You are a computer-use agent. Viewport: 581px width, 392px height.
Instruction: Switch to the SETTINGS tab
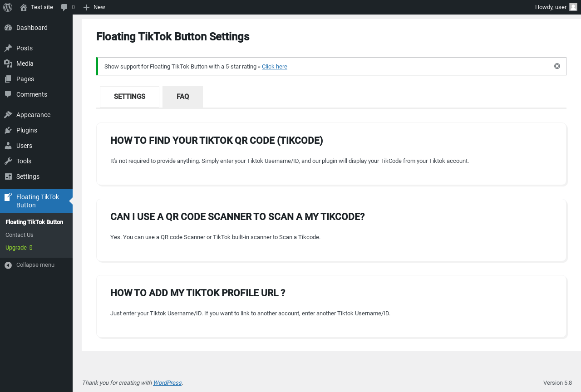pos(129,97)
